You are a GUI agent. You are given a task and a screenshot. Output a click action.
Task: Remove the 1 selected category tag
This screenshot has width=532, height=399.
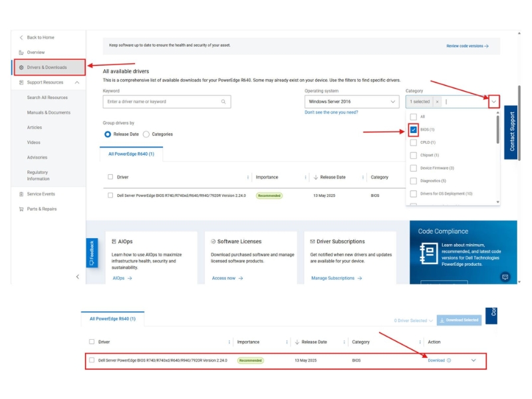click(438, 102)
